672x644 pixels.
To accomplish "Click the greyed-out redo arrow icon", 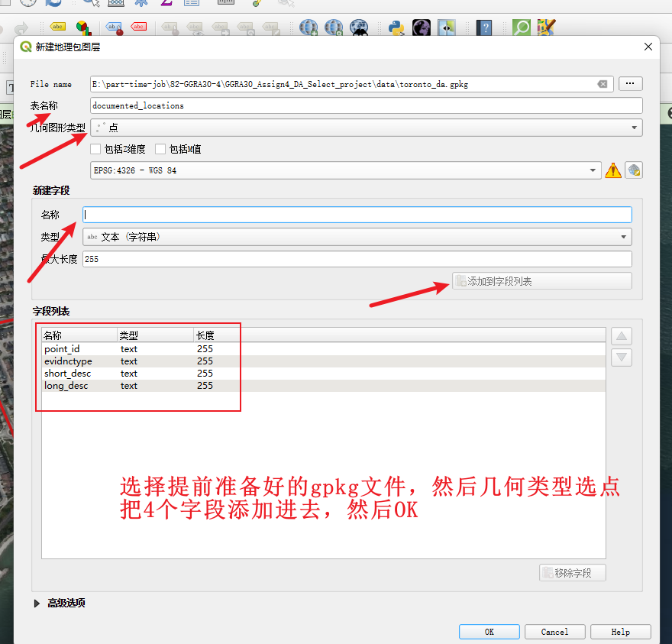I will click(x=21, y=28).
